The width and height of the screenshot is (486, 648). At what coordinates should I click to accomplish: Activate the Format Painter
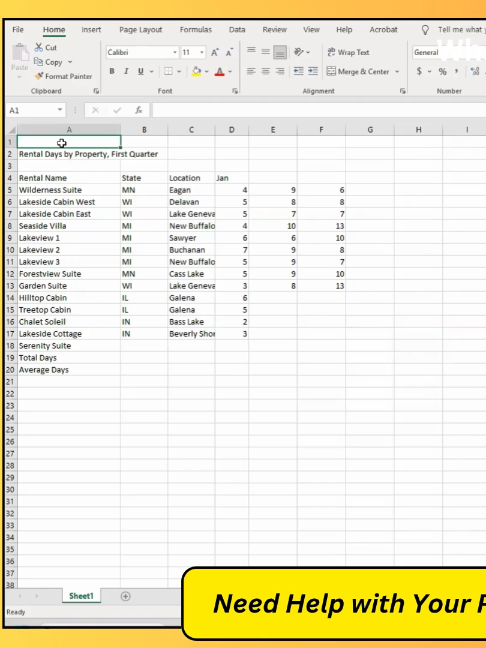pyautogui.click(x=64, y=76)
